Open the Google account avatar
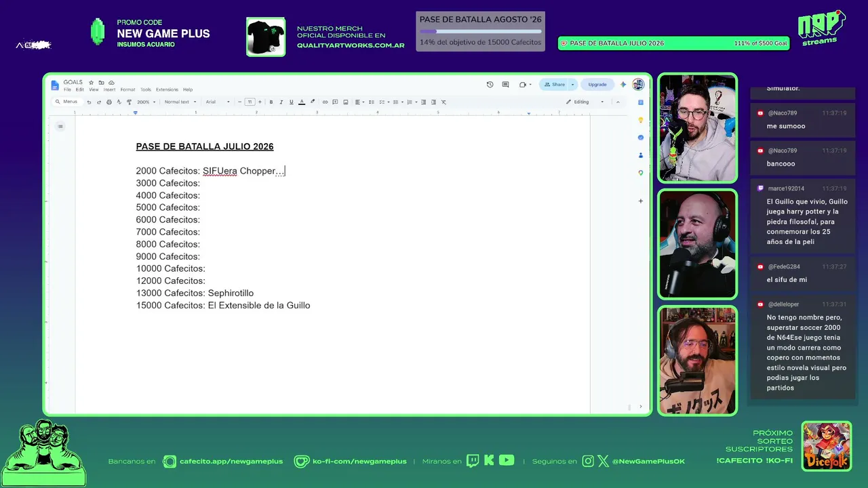 [x=638, y=85]
